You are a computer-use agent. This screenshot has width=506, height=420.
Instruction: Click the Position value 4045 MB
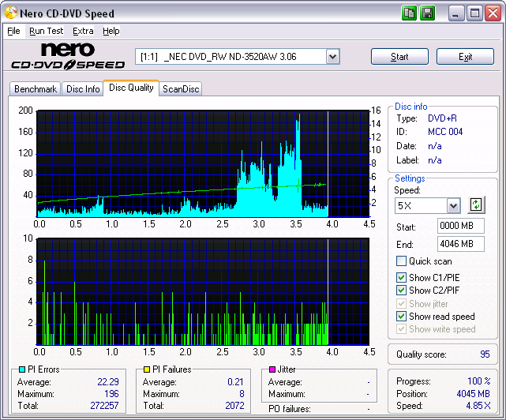(x=473, y=394)
